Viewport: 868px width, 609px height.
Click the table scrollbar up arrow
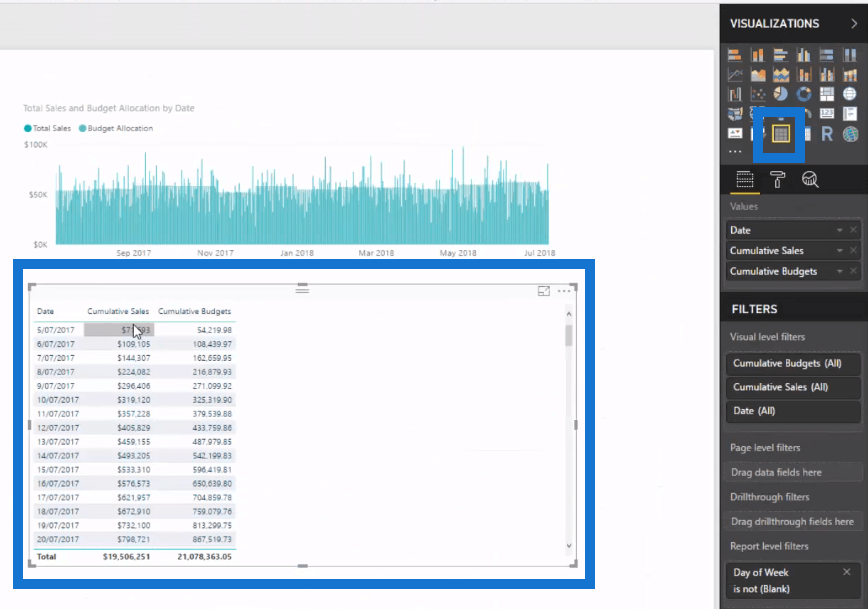coord(569,314)
